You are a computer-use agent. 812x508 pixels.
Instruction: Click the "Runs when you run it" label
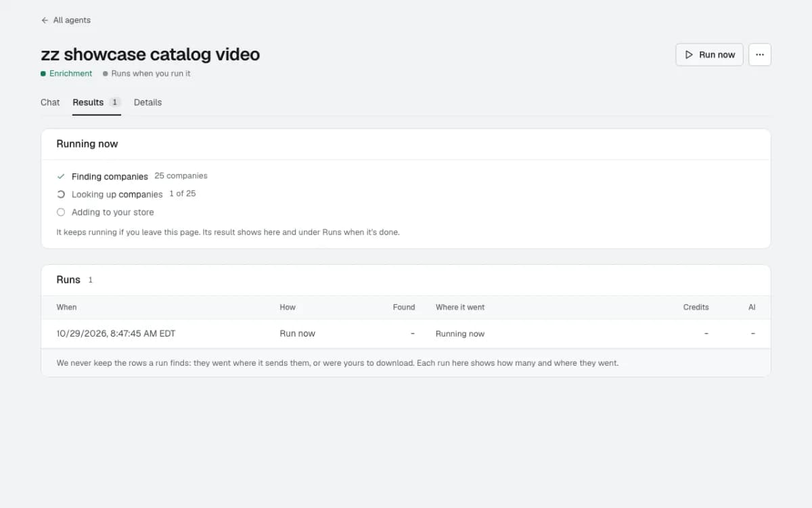pyautogui.click(x=147, y=73)
